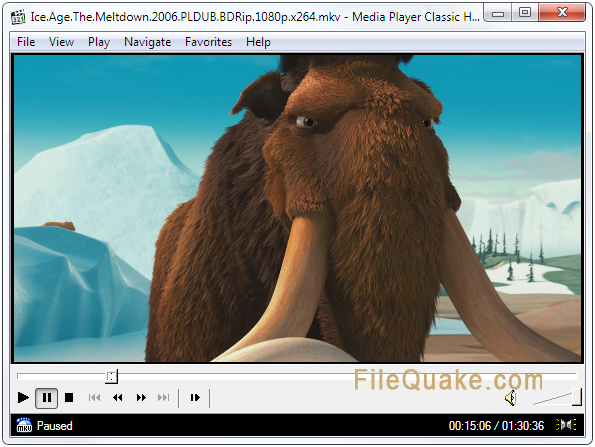
Task: Click the fast-forward (increase speed) icon
Action: (x=141, y=398)
